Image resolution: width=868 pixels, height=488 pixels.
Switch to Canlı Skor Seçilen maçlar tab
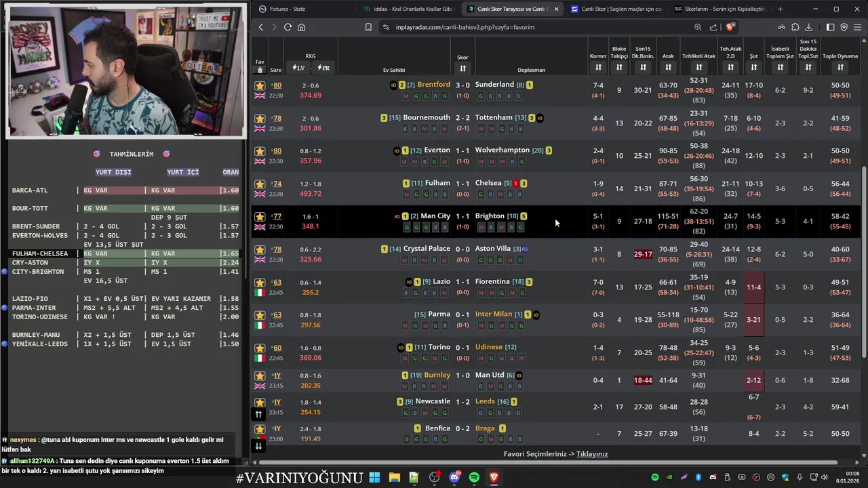coord(616,9)
